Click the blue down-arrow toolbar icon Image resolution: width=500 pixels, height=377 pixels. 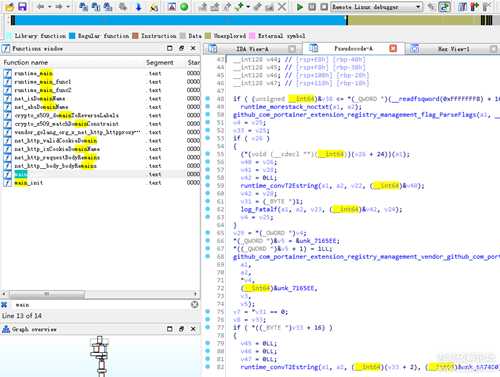click(139, 6)
